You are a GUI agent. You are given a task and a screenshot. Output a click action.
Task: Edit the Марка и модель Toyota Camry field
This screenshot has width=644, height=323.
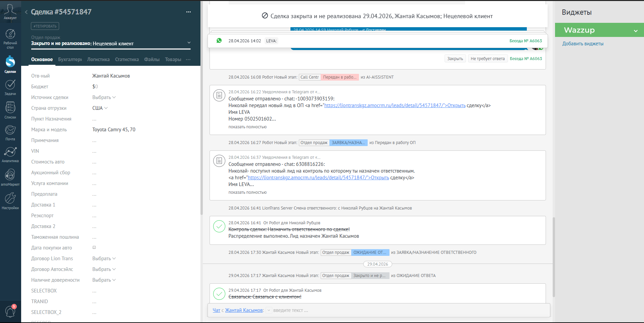pos(114,130)
